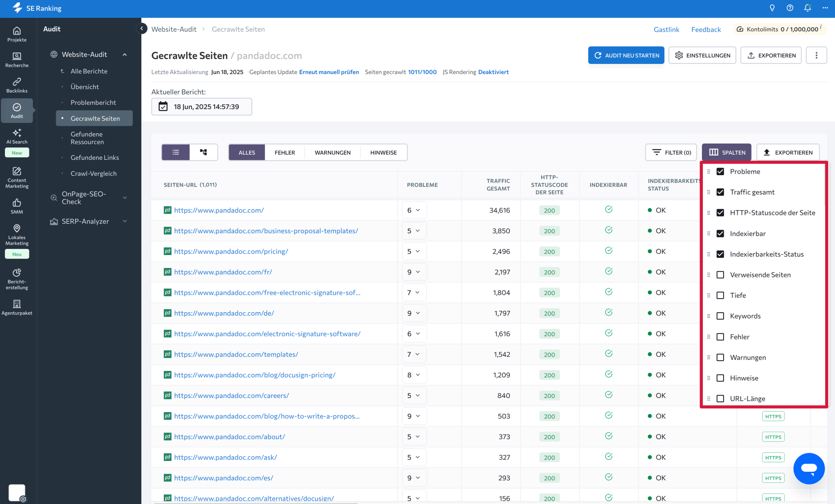835x504 pixels.
Task: Go to the Backlinks section
Action: [17, 85]
